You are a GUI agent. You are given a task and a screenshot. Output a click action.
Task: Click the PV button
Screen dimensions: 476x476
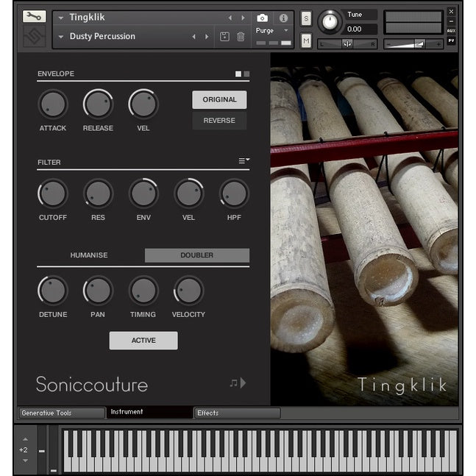pos(451,40)
